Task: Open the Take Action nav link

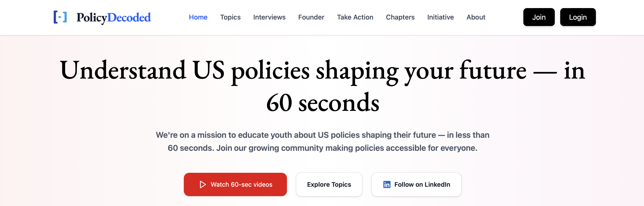Action: pos(355,17)
